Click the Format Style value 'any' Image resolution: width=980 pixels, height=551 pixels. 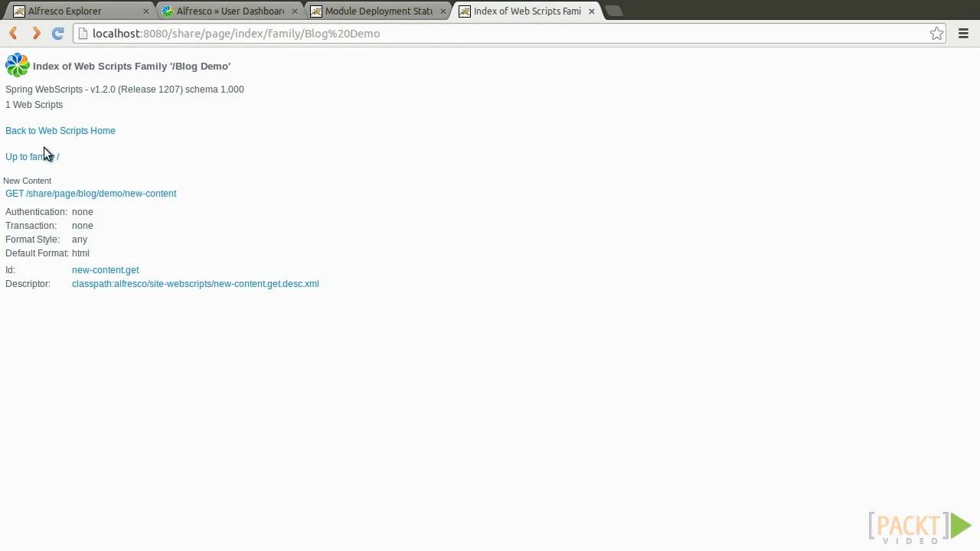pos(80,240)
